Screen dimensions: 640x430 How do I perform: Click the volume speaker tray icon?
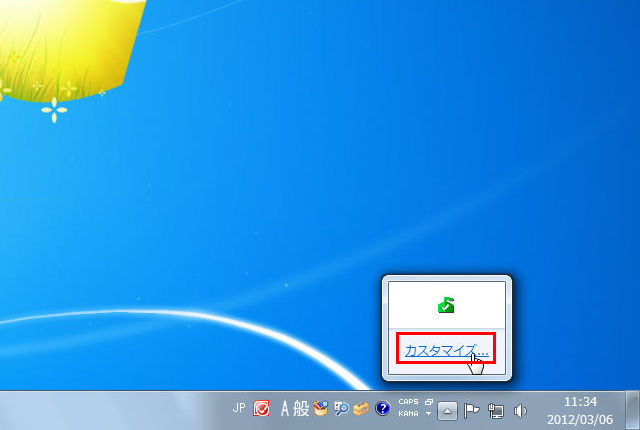tap(520, 411)
